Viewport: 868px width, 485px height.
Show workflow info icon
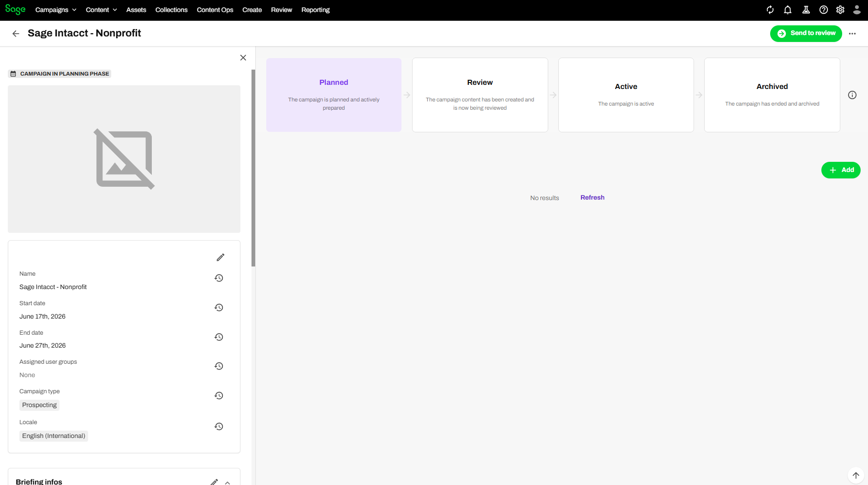click(x=852, y=95)
